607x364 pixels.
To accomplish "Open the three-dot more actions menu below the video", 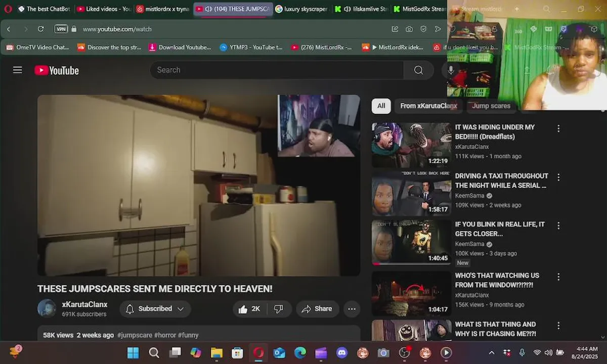I will point(352,309).
